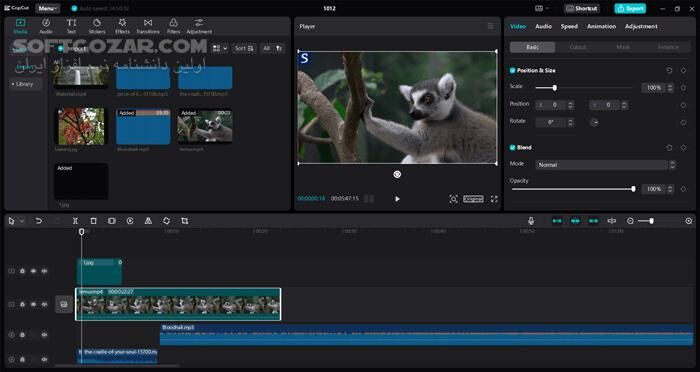Screen dimensions: 700x372
Task: Click the Crop tool in timeline toolbar
Action: [x=184, y=221]
